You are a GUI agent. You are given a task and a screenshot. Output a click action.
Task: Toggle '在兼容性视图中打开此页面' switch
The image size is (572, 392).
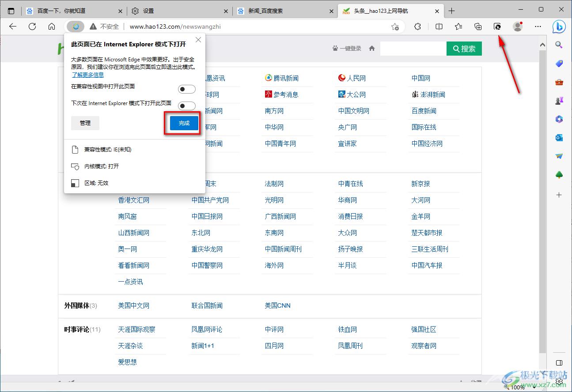click(x=187, y=90)
